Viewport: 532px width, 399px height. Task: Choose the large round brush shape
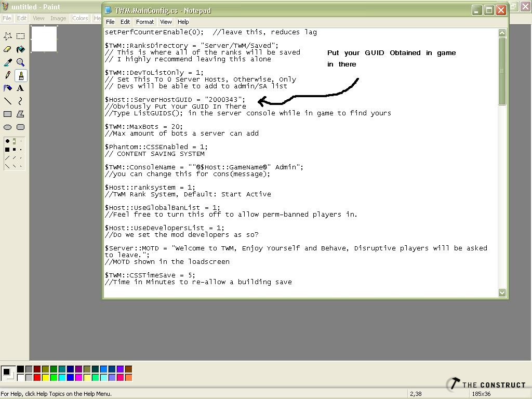click(7, 141)
